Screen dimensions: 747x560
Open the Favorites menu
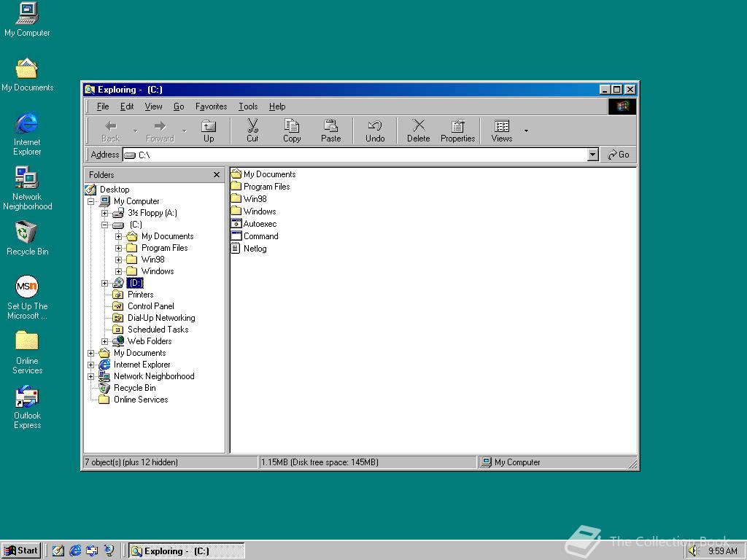[x=211, y=106]
